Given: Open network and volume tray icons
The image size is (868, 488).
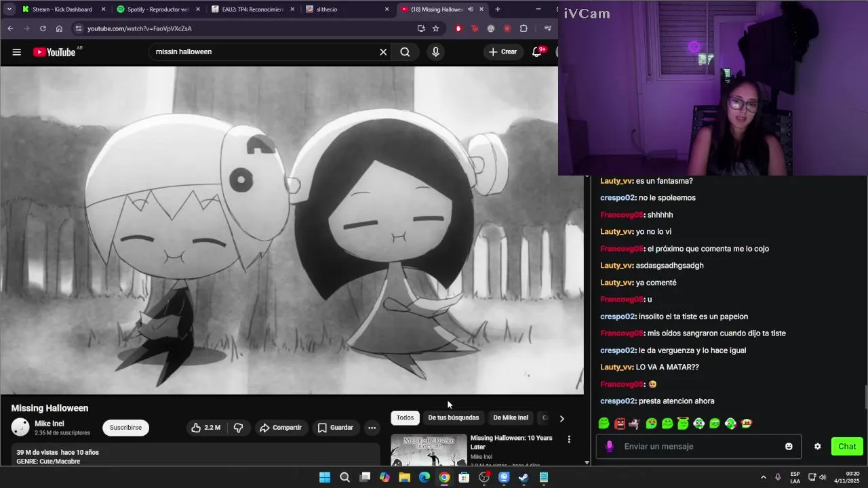Looking at the screenshot, I should coord(817,477).
